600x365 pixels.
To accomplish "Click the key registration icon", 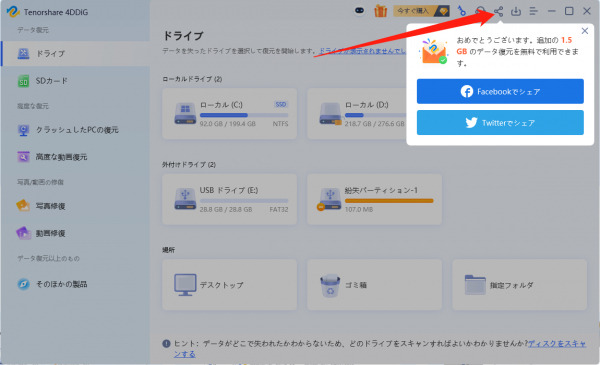I will [x=462, y=11].
